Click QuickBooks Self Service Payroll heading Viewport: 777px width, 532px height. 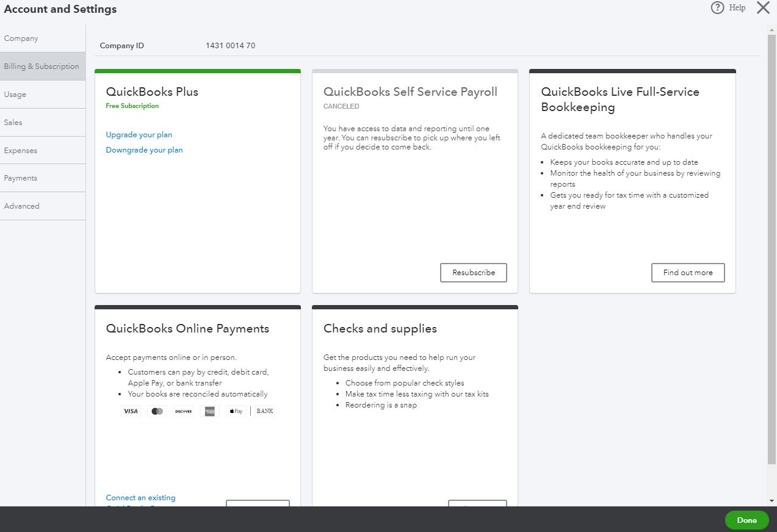410,92
